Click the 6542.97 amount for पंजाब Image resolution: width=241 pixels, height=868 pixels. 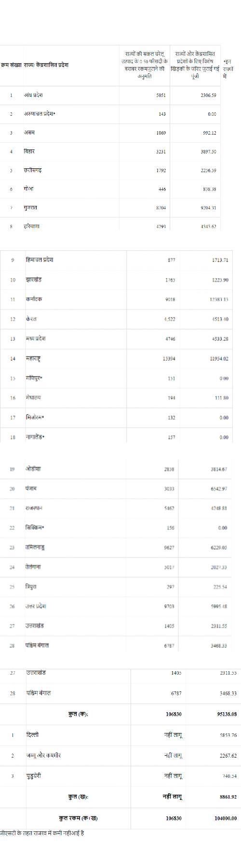pos(219,489)
